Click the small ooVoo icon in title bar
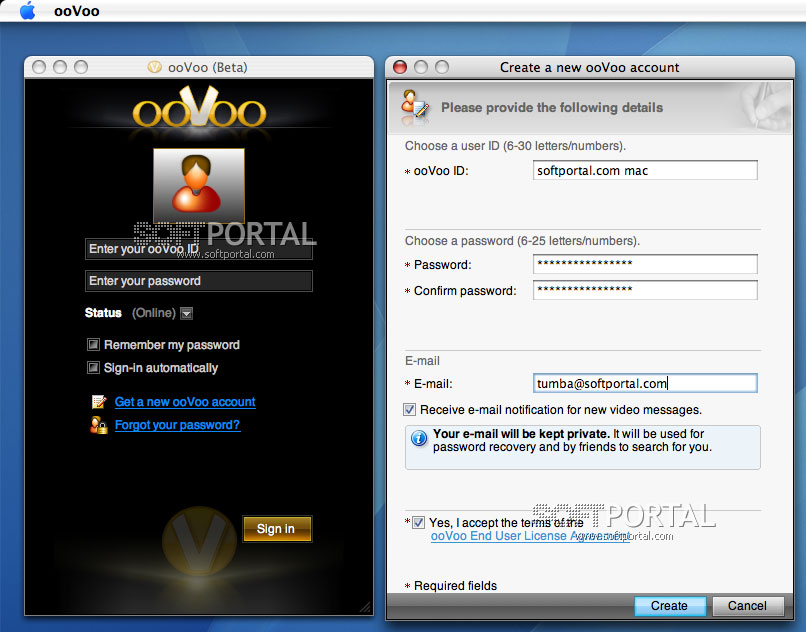Image resolution: width=806 pixels, height=632 pixels. (x=154, y=67)
